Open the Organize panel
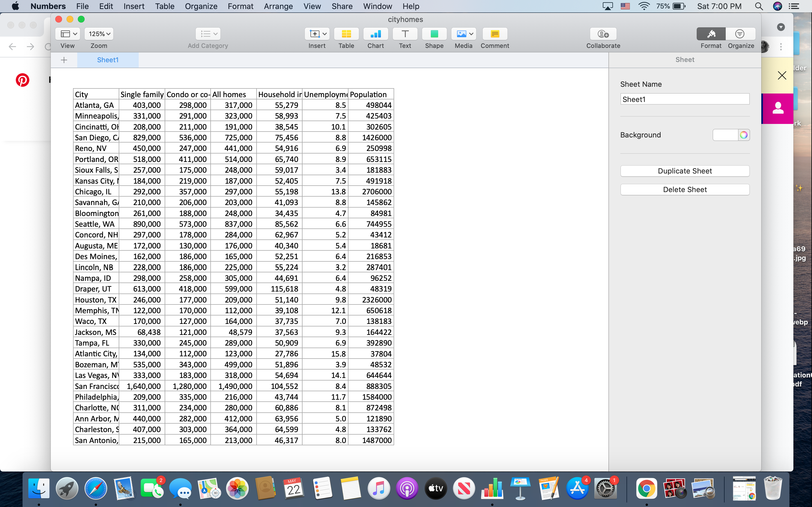 coord(740,34)
